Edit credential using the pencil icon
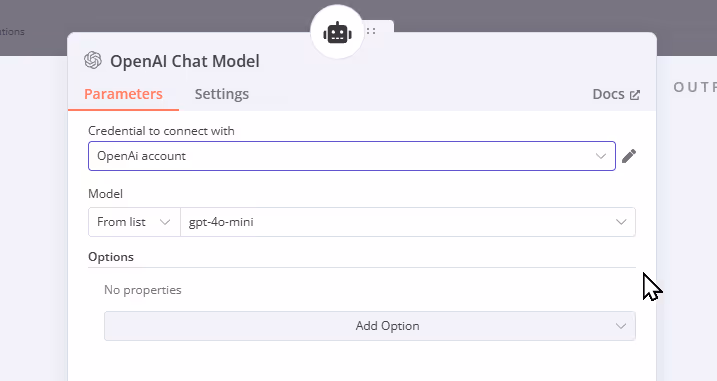The height and width of the screenshot is (381, 717). click(629, 156)
